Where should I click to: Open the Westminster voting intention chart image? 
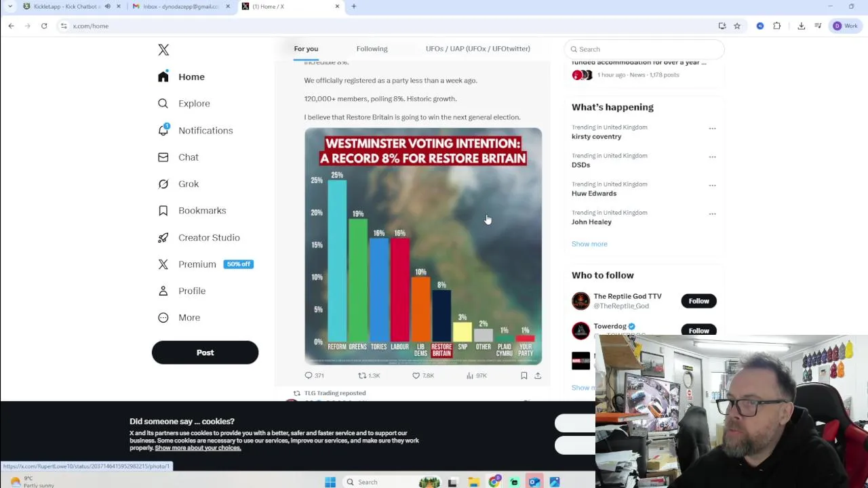(423, 246)
